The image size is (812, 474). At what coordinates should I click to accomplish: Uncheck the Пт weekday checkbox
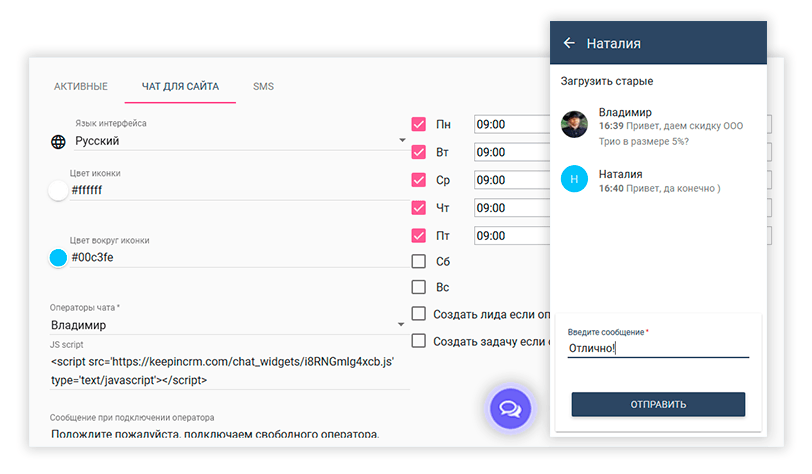pyautogui.click(x=418, y=236)
